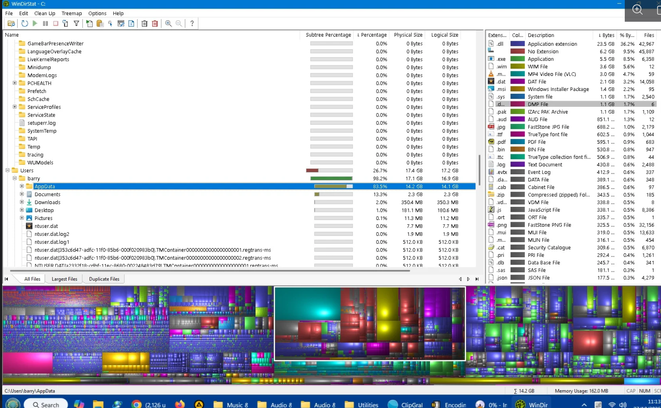Select the LiveKernelReports folder row
The image size is (661, 408).
[x=239, y=59]
